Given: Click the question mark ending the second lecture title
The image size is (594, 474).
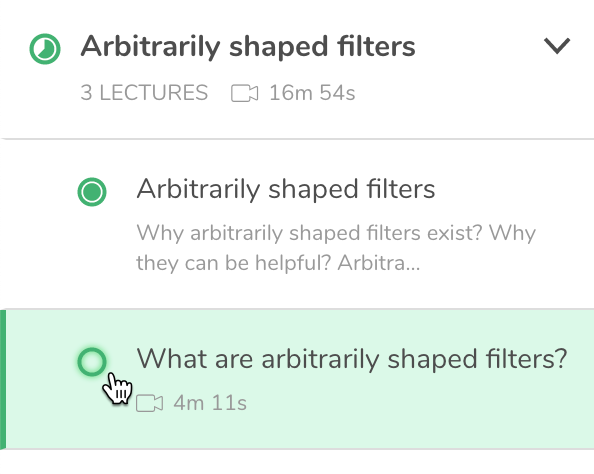Looking at the screenshot, I should (561, 358).
